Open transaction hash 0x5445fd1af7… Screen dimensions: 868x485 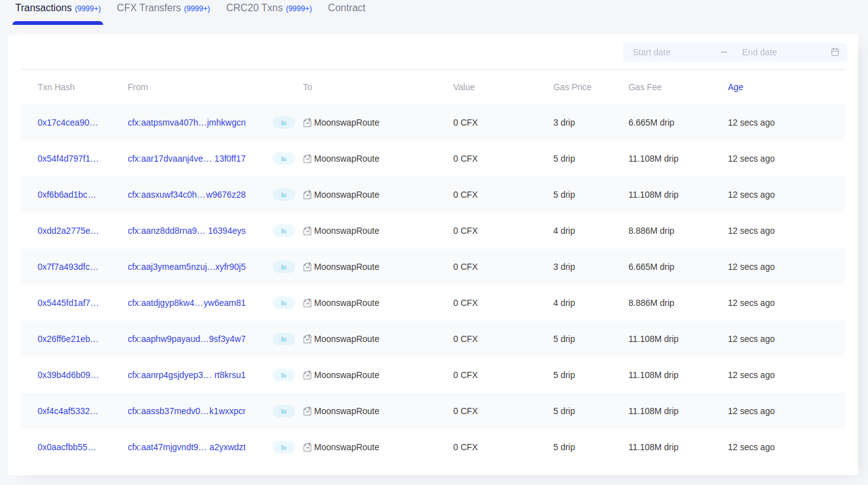[68, 303]
